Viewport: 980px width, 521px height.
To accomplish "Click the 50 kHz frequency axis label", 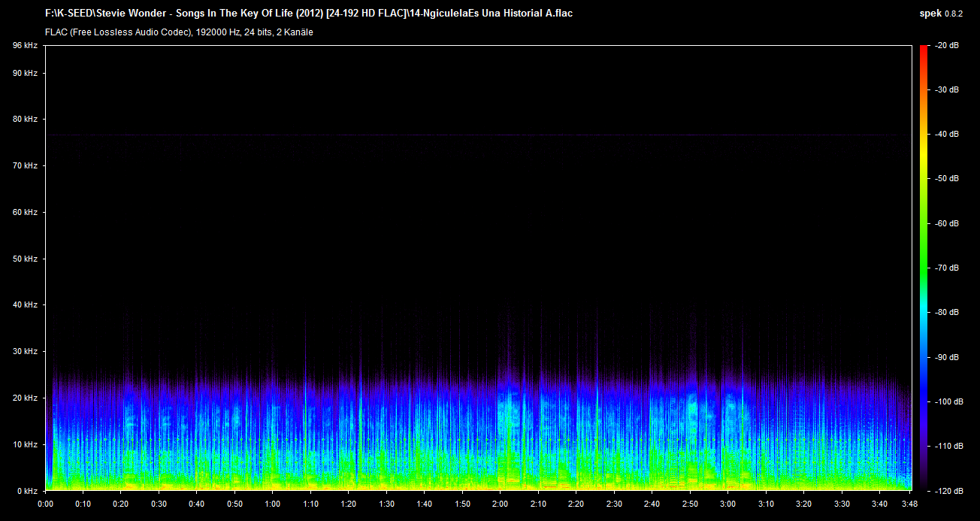I will (x=25, y=259).
